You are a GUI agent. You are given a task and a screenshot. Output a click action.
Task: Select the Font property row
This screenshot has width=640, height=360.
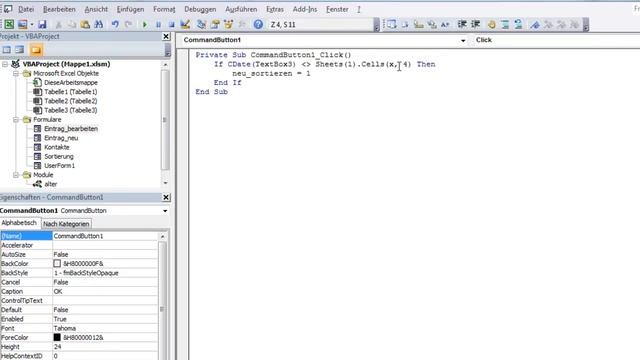pos(79,328)
